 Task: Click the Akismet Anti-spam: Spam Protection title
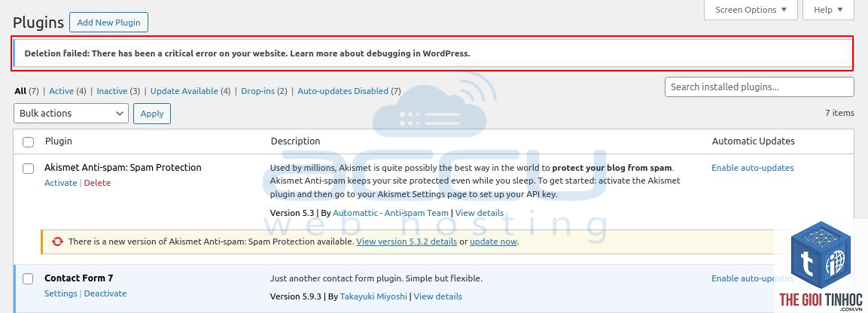(x=123, y=167)
